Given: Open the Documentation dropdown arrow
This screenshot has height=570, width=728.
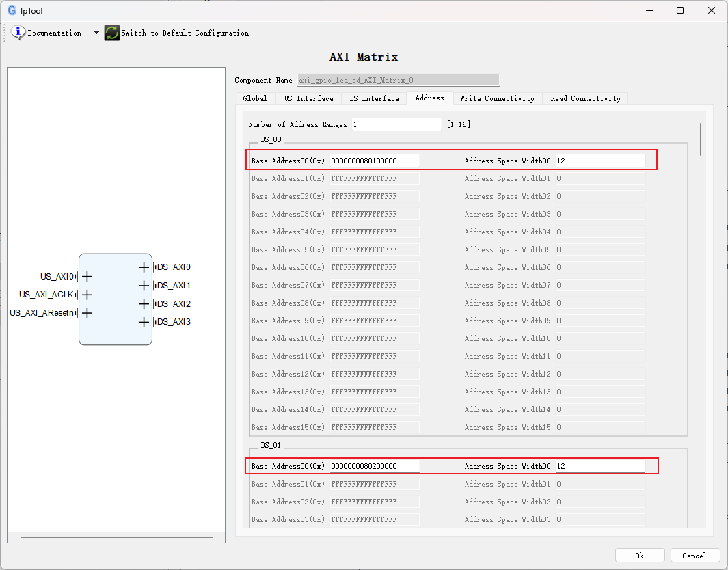Looking at the screenshot, I should click(x=96, y=33).
